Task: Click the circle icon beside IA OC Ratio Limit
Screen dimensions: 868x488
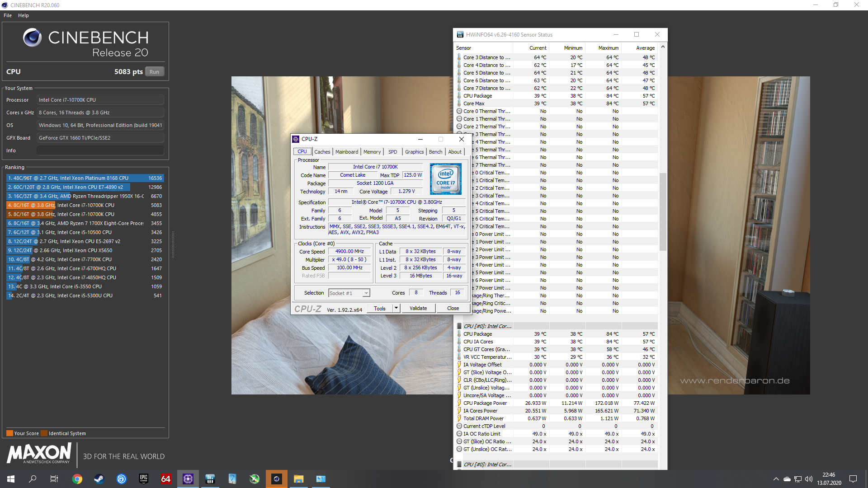Action: point(459,434)
